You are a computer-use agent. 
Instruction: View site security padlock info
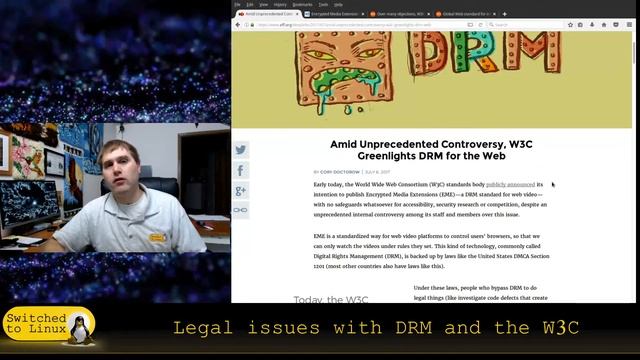252,25
